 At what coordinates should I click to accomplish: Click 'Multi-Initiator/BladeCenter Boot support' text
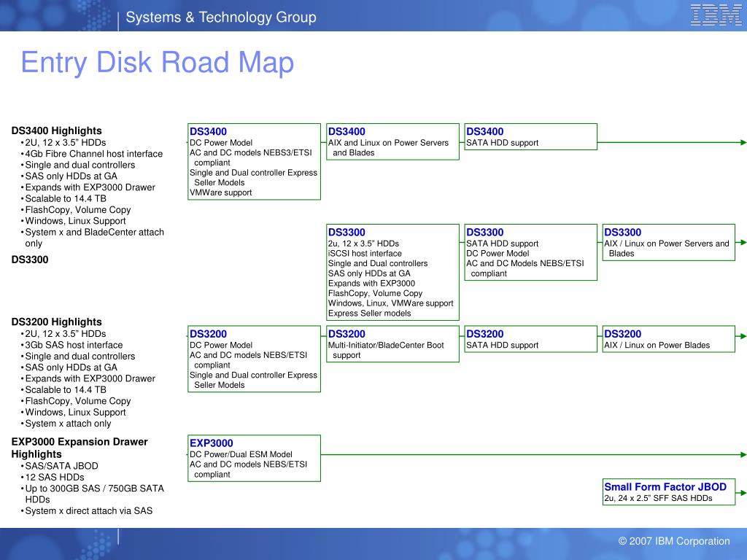pos(386,350)
